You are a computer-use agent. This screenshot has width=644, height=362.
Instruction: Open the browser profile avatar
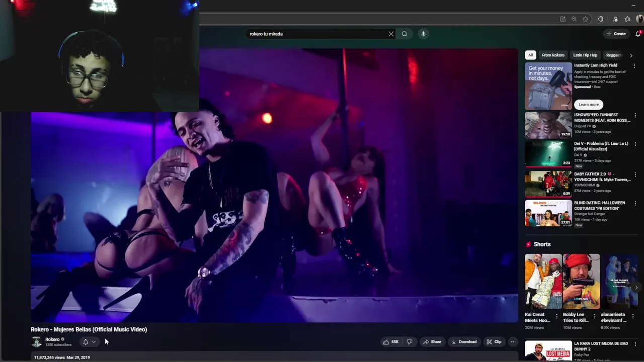coord(639,19)
